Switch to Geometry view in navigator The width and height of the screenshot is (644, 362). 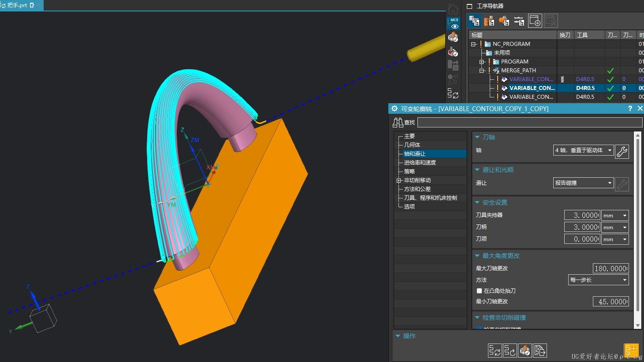click(x=504, y=21)
